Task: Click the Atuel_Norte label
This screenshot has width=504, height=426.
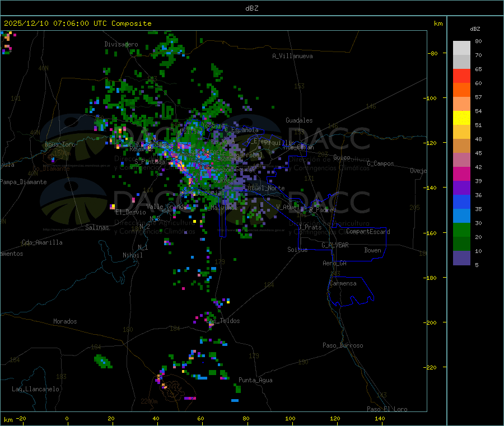Action: [266, 188]
